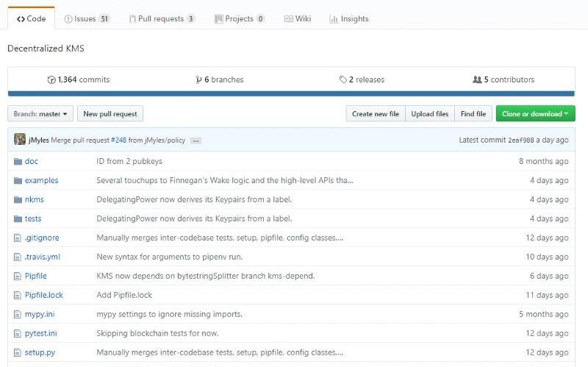Click the Insights tab graph icon
The image size is (588, 367).
pyautogui.click(x=334, y=19)
